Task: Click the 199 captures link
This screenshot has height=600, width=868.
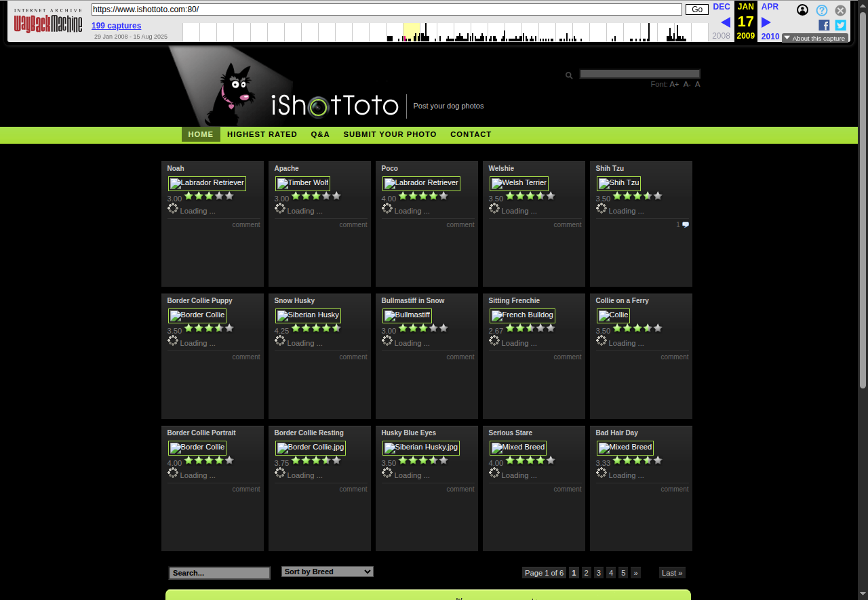Action: pyautogui.click(x=116, y=26)
